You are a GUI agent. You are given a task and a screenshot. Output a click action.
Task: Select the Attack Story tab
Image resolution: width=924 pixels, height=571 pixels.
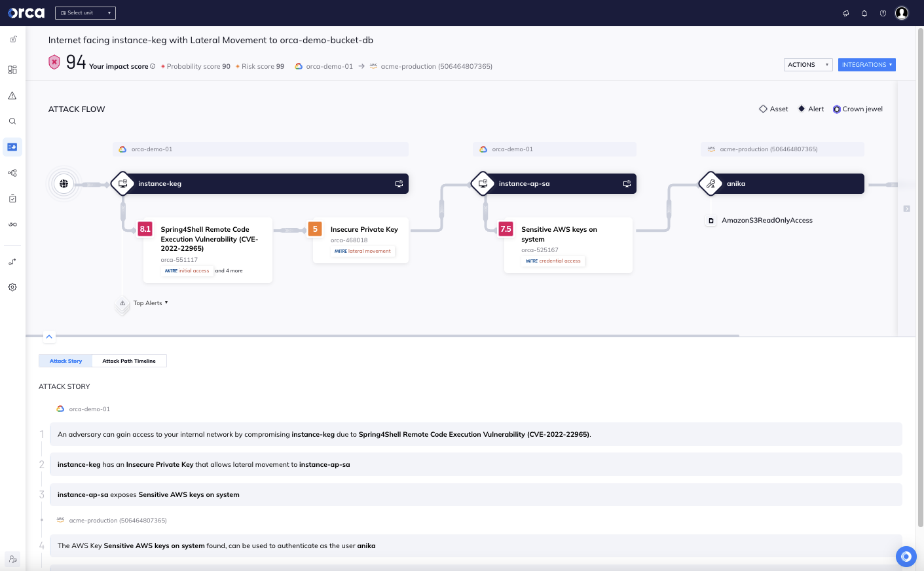coord(65,360)
